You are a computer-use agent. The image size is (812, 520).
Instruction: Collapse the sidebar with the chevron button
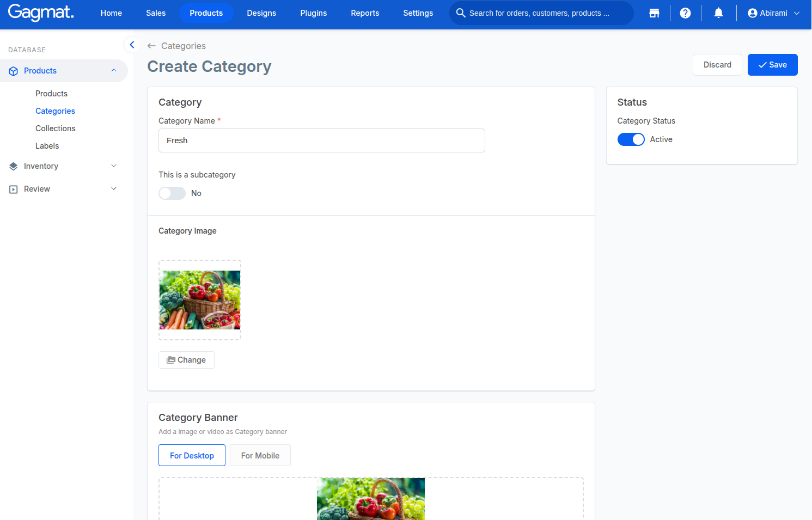[132, 45]
